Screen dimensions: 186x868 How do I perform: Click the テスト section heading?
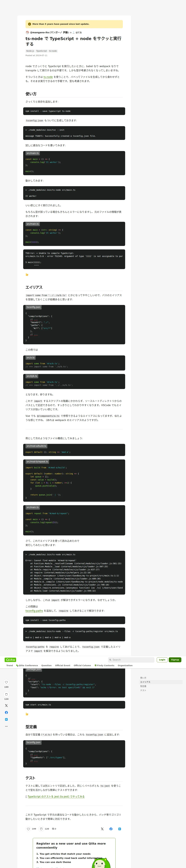pyautogui.click(x=30, y=778)
